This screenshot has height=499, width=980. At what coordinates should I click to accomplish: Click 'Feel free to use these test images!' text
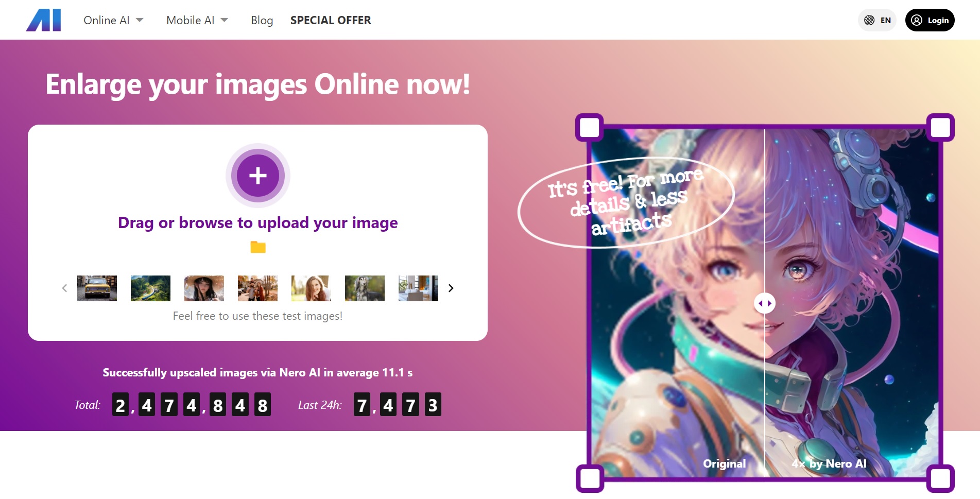click(x=257, y=316)
